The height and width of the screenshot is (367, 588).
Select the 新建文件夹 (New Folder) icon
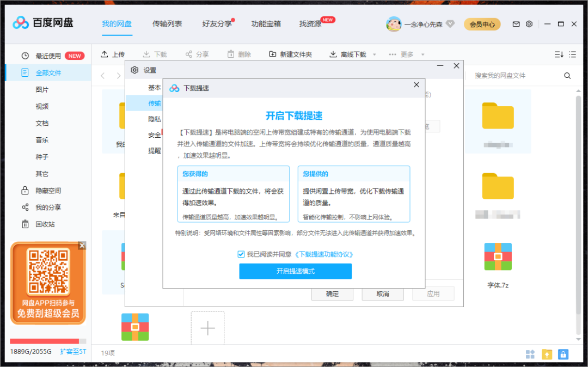(x=292, y=53)
